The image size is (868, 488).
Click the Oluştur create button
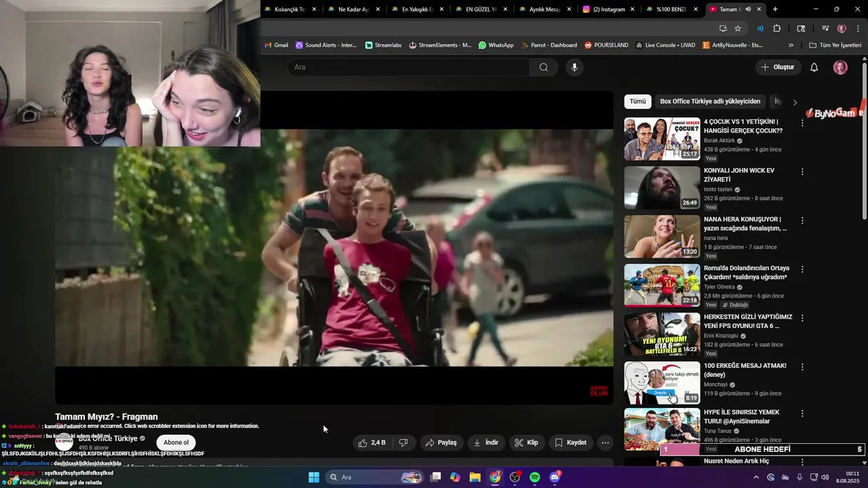click(x=778, y=67)
